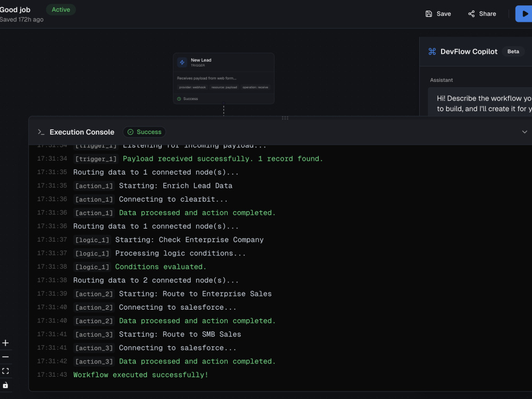This screenshot has width=532, height=399.
Task: Run the workflow with the blue play button
Action: [x=524, y=14]
